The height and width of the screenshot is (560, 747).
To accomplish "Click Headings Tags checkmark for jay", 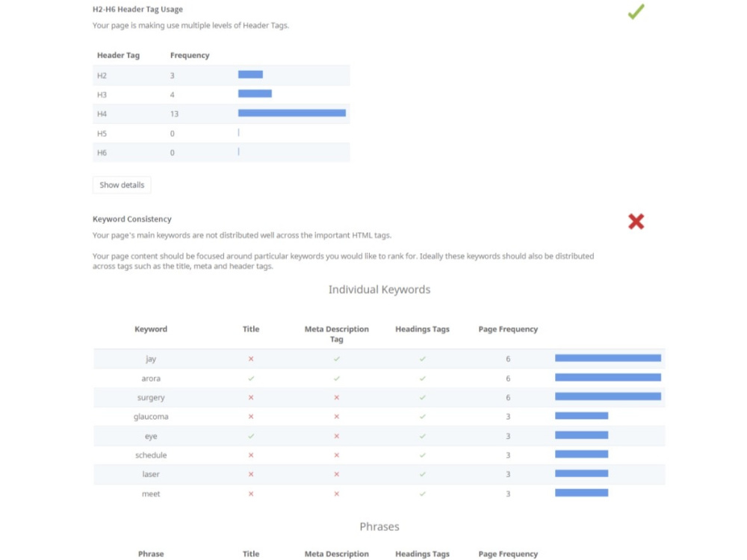I will pyautogui.click(x=423, y=358).
